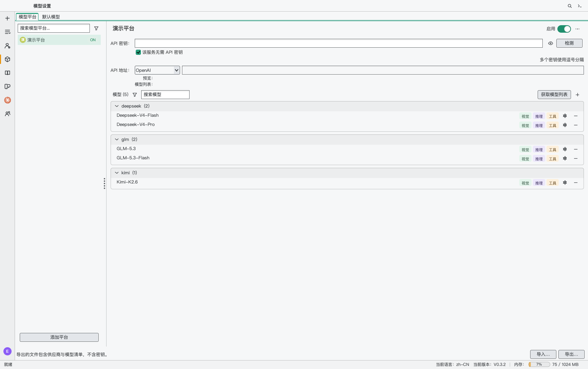Open the three-dot menu beside enable switch
The height and width of the screenshot is (369, 588).
[577, 29]
